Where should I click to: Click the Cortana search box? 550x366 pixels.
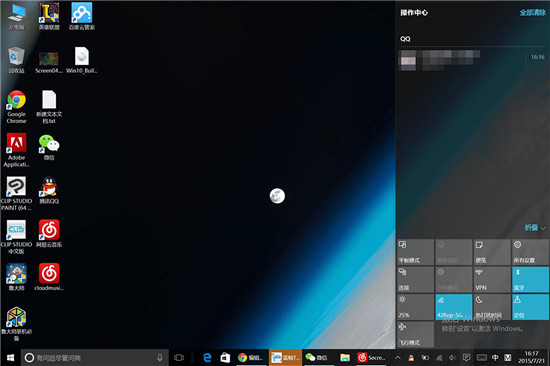coord(94,358)
